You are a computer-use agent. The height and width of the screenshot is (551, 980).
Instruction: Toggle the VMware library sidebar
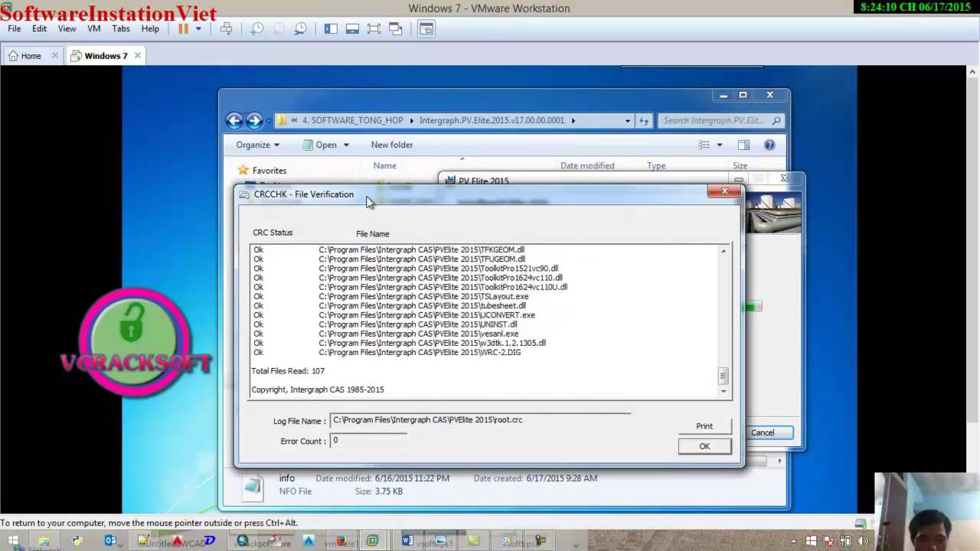(331, 28)
